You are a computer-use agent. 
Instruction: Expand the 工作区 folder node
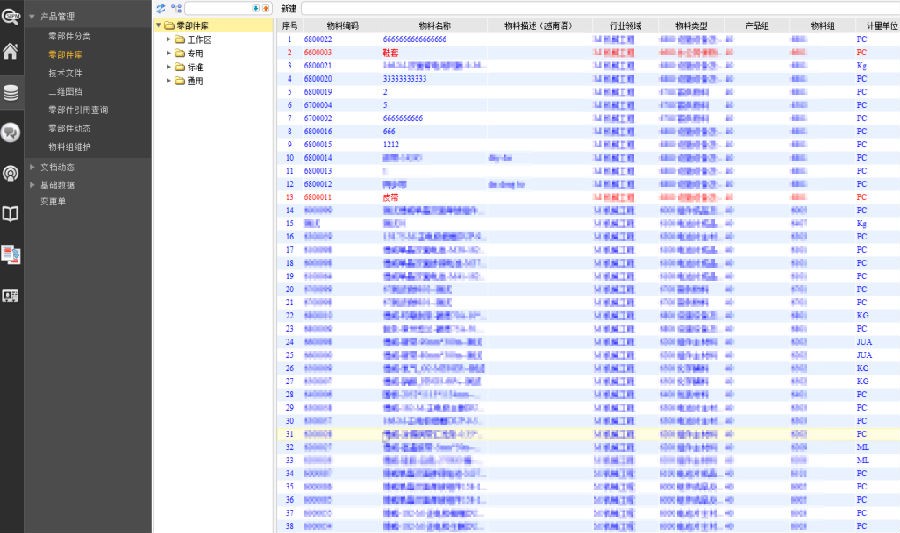pos(168,39)
